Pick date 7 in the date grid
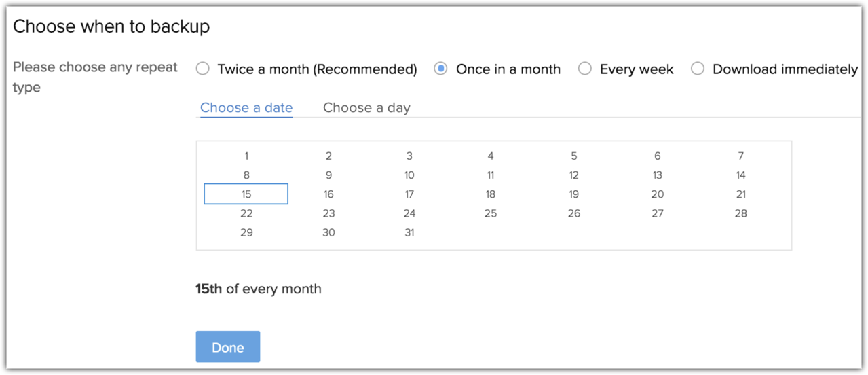The width and height of the screenshot is (868, 375). [740, 156]
